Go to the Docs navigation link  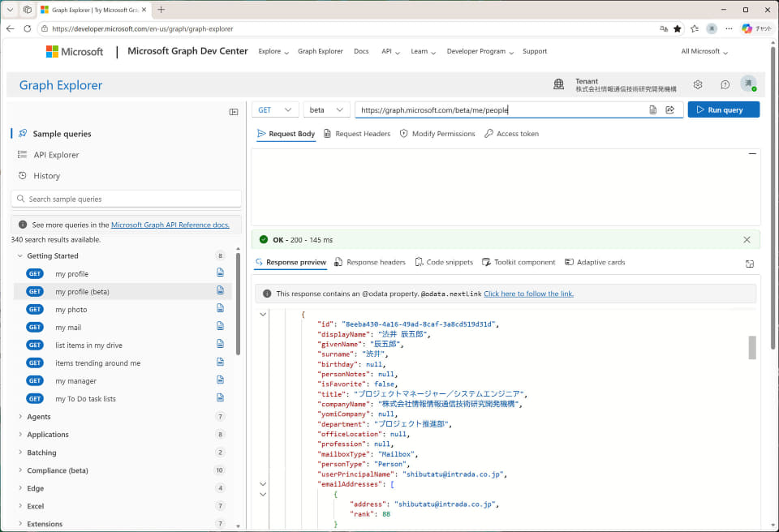[x=361, y=51]
